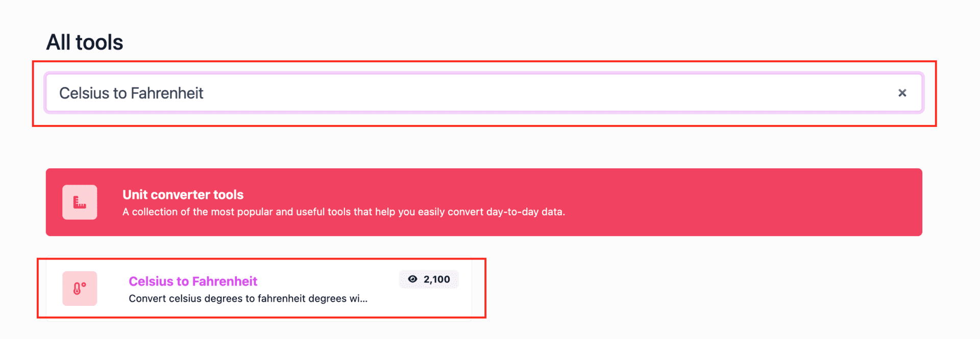Click the word "Celsius" in the search box
Screen dimensions: 980x339
point(84,93)
